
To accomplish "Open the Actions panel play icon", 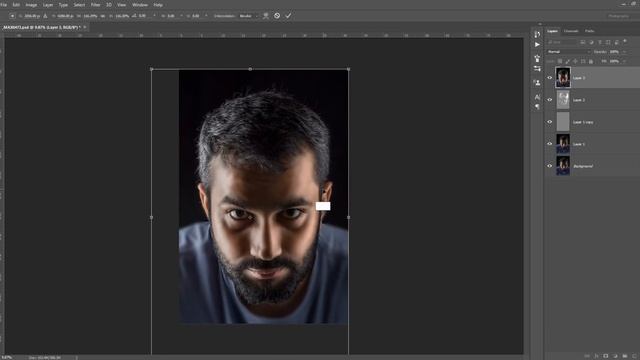I will [x=537, y=44].
